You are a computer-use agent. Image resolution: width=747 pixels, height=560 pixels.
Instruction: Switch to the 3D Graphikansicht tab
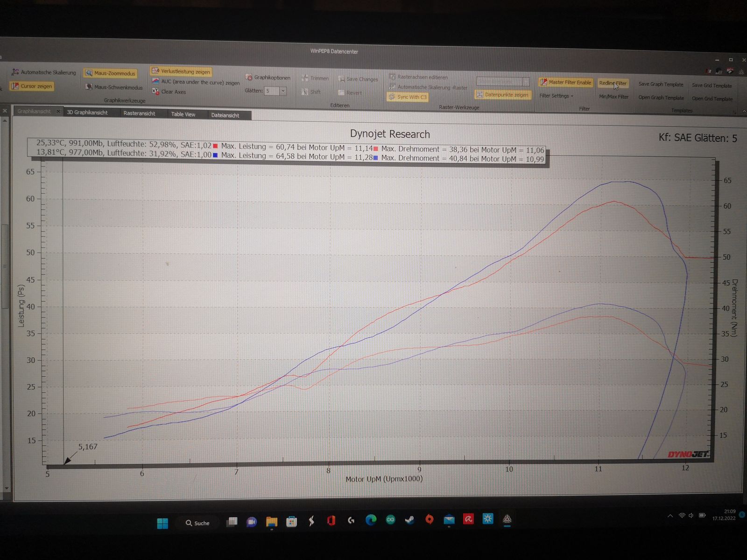click(87, 112)
